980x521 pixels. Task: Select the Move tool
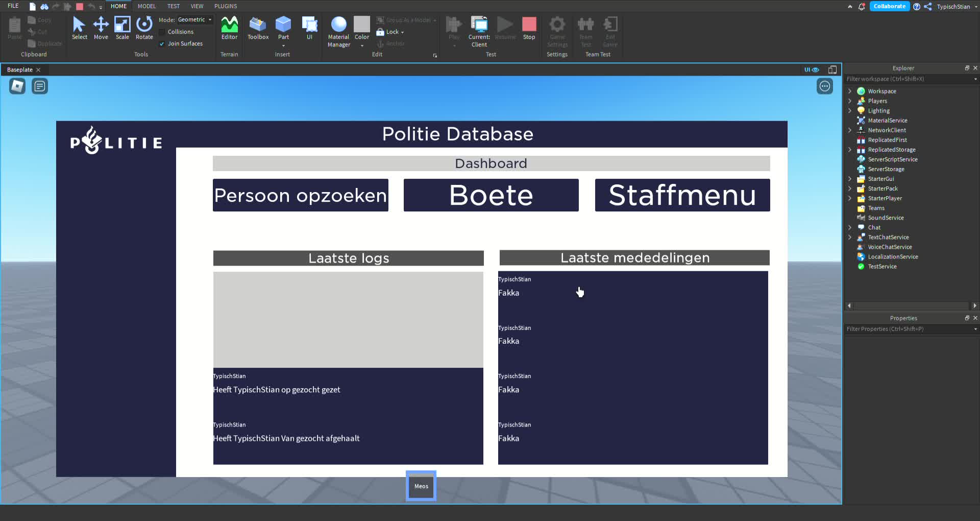[101, 28]
